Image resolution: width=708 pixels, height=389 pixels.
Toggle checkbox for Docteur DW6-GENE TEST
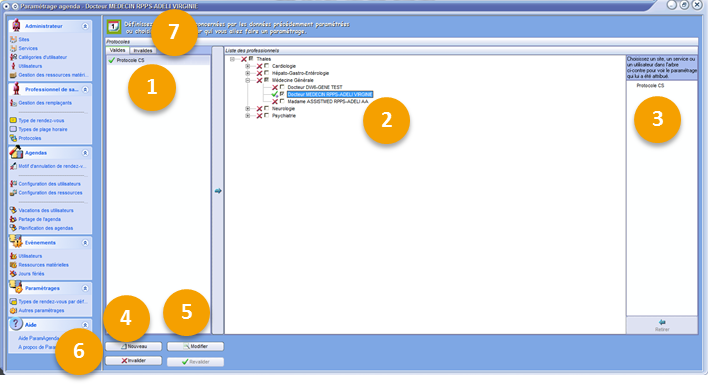[x=282, y=87]
